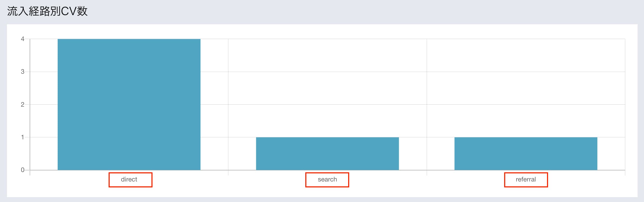This screenshot has height=202, width=644.
Task: Click the search bar in chart
Action: 327,154
